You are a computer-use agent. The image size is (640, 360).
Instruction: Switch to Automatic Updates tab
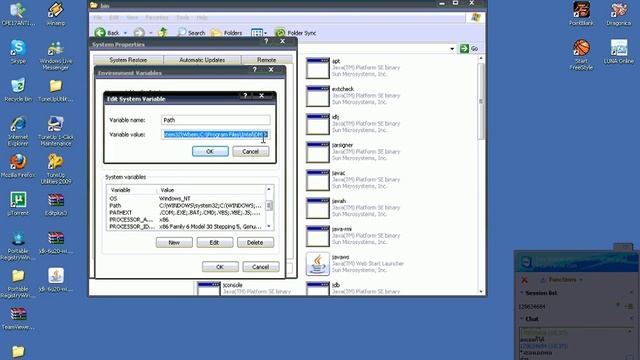(202, 60)
